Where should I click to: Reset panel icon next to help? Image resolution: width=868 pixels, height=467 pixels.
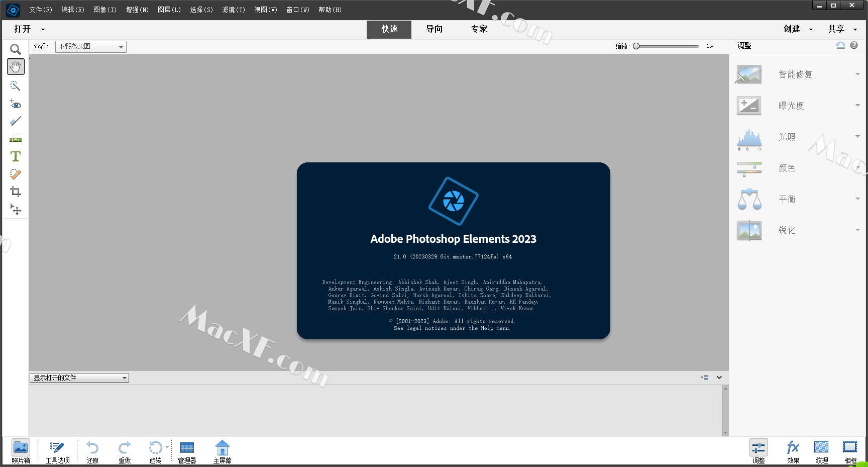tap(840, 45)
